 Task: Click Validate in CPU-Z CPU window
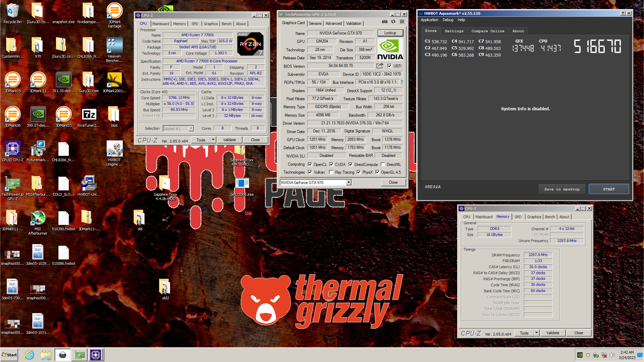click(229, 140)
